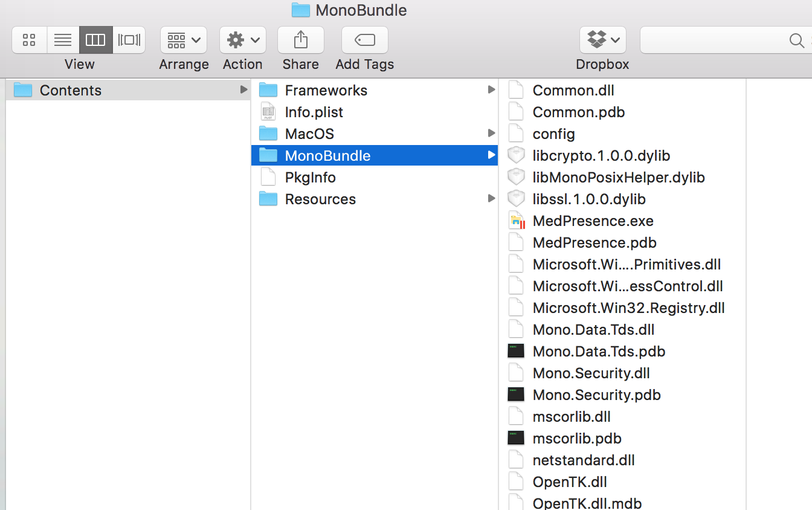Click the config file name

tap(553, 134)
